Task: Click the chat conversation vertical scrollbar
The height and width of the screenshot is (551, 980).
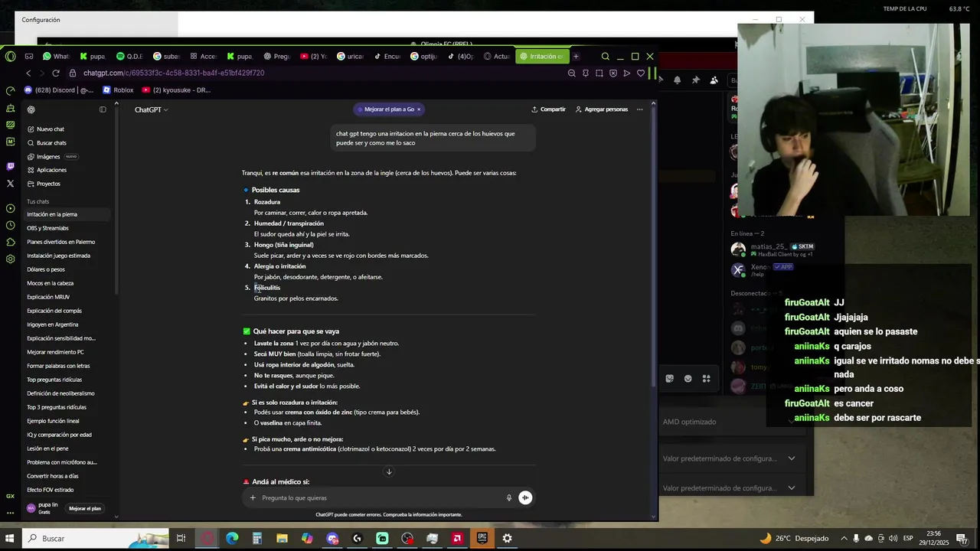Action: point(653,245)
